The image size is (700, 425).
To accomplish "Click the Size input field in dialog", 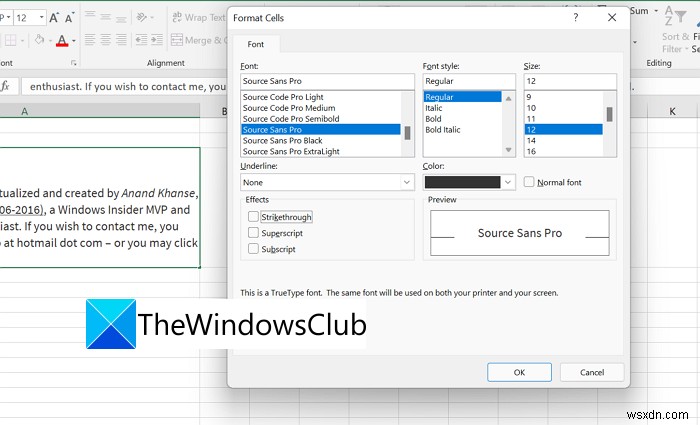I will [570, 81].
